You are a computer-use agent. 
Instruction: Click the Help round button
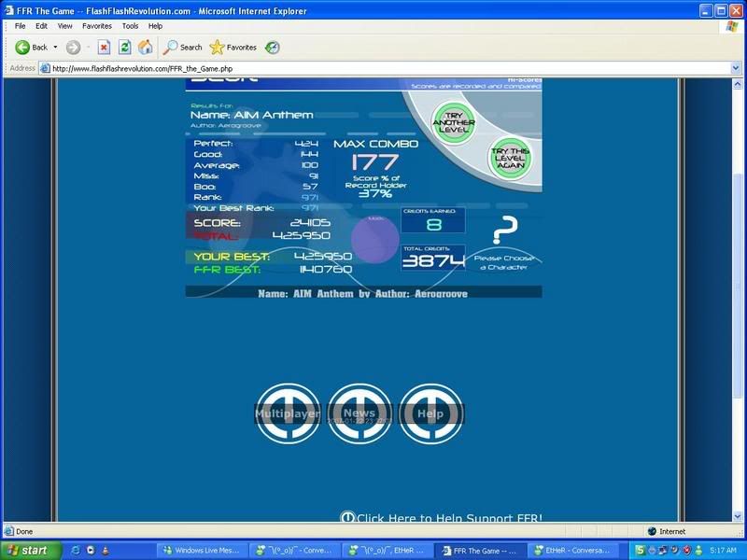point(430,413)
